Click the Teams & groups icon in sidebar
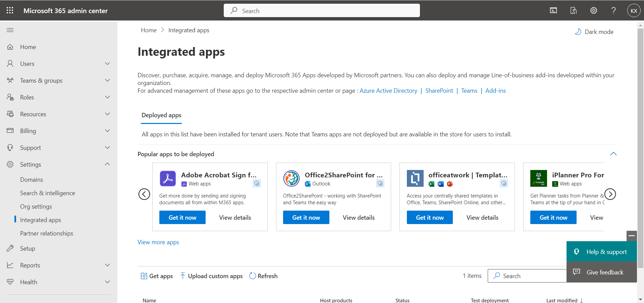The height and width of the screenshot is (303, 644). 10,80
